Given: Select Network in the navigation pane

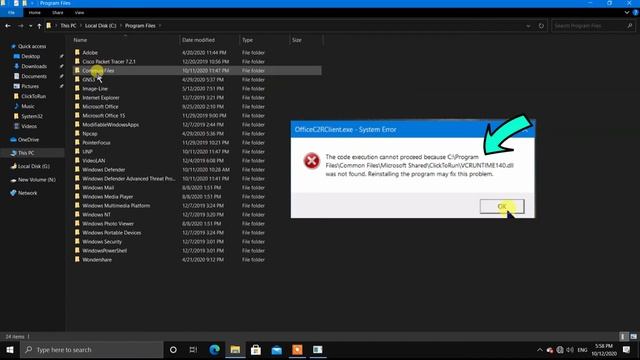Looking at the screenshot, I should pos(27,193).
